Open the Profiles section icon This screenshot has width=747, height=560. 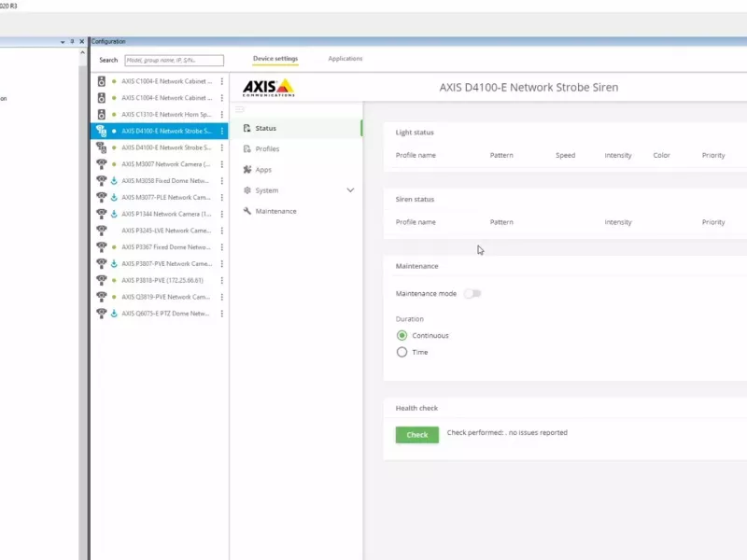247,149
